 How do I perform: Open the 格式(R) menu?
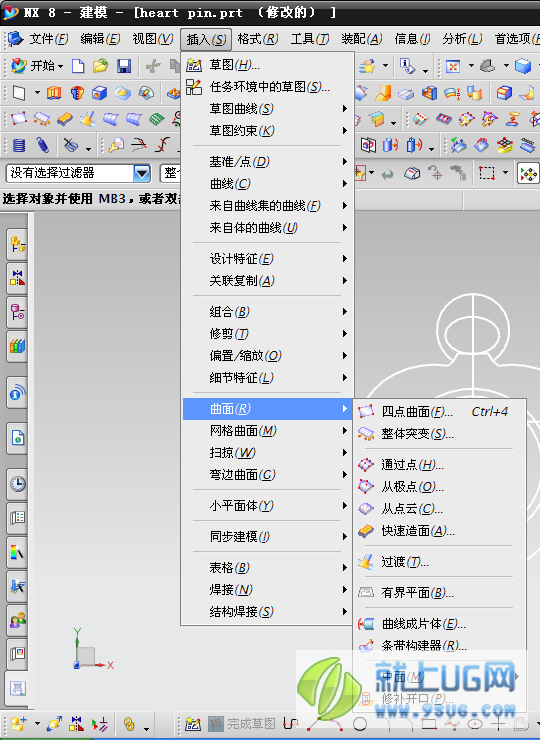[258, 39]
